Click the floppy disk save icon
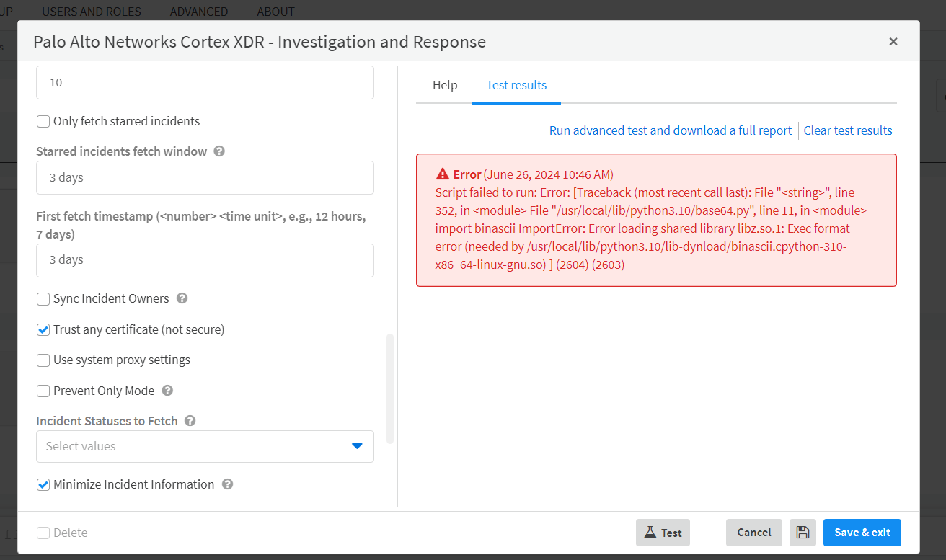Screen dimensions: 946x560 [803, 533]
